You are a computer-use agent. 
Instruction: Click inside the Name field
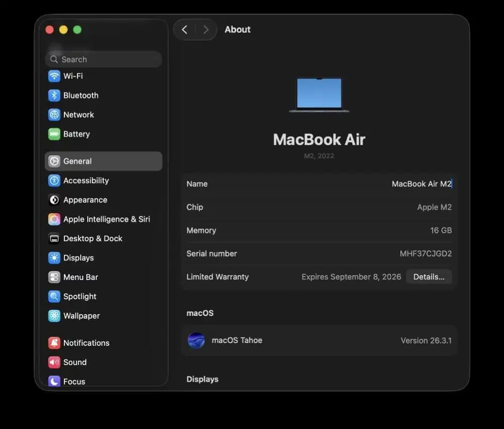pyautogui.click(x=422, y=184)
